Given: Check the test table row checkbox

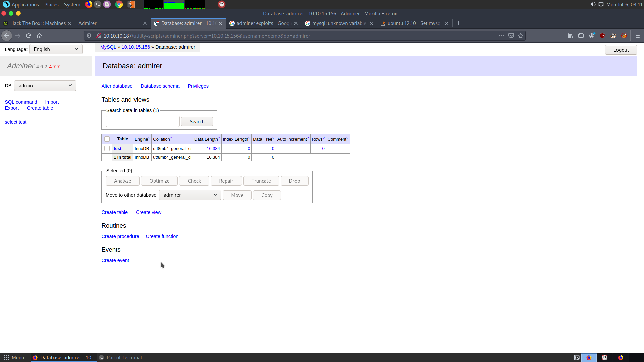Looking at the screenshot, I should click(107, 148).
